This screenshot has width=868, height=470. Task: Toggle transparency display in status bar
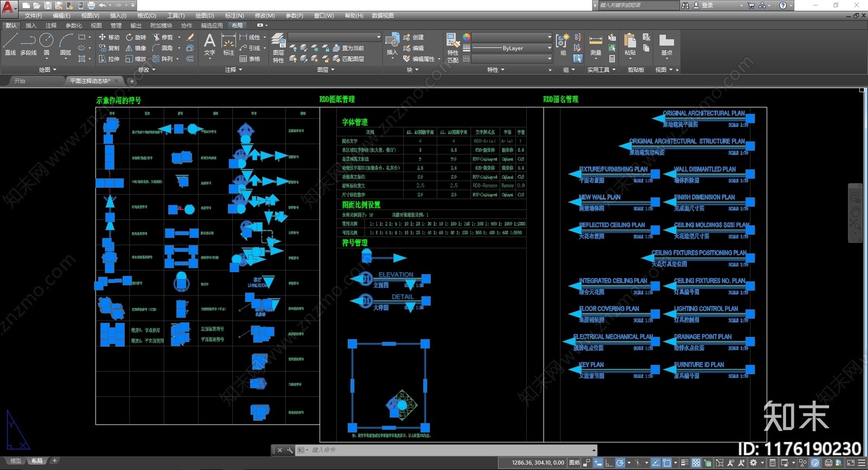click(696, 463)
